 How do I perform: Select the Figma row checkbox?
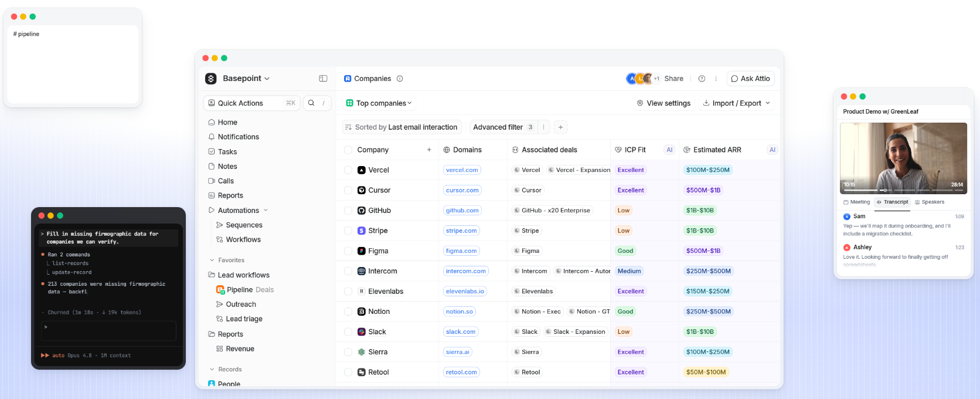pos(348,251)
